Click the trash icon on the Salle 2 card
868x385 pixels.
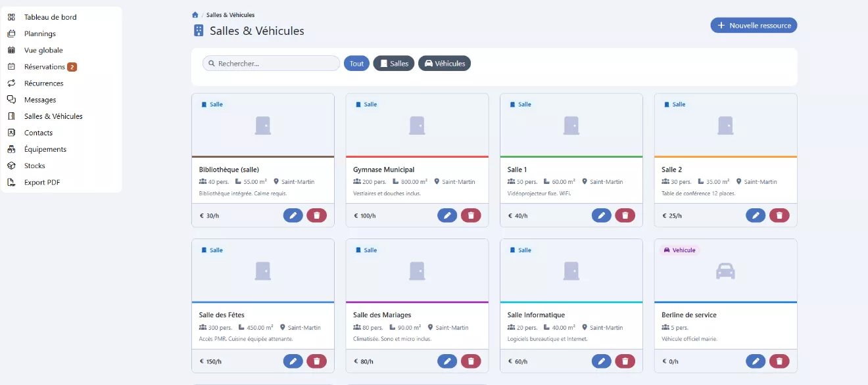point(779,215)
